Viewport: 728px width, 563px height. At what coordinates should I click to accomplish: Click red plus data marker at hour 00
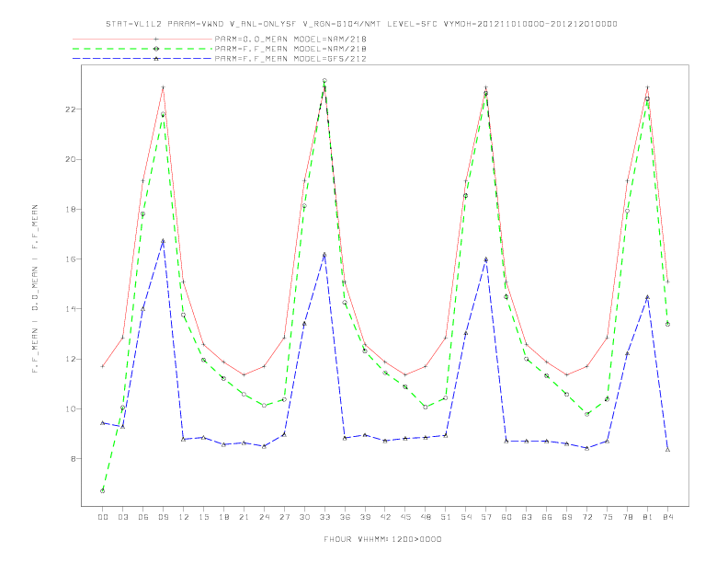click(103, 366)
